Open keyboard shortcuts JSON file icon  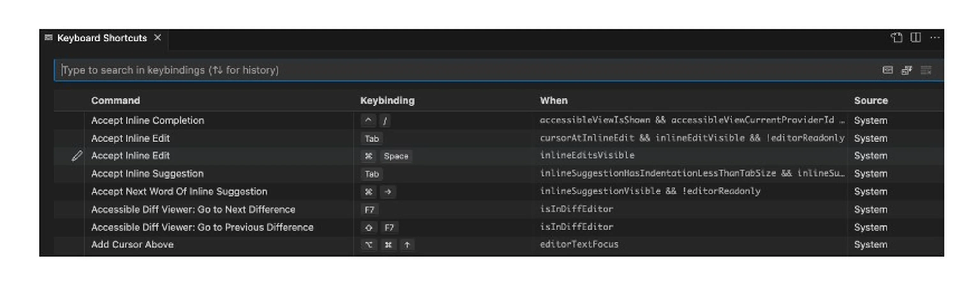point(897,38)
